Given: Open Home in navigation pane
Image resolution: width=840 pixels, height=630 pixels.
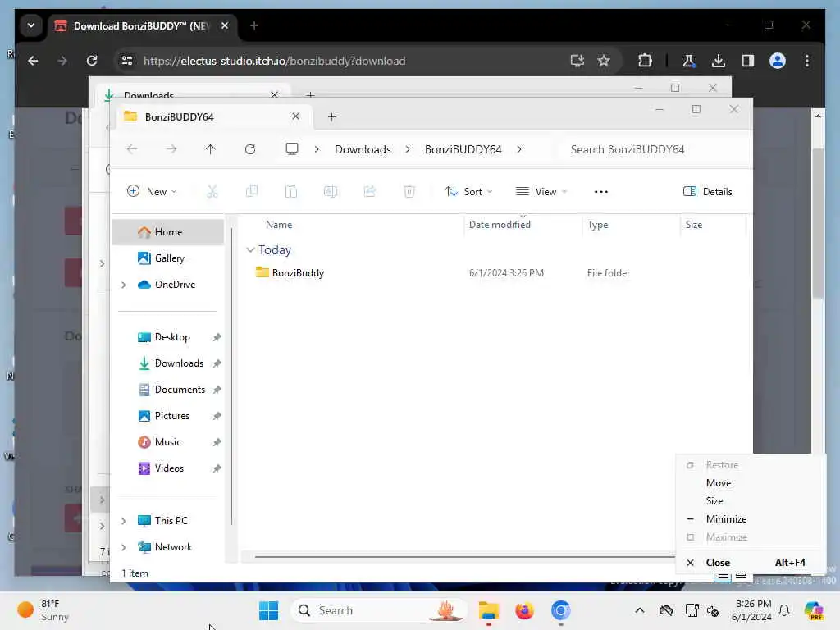Looking at the screenshot, I should [x=167, y=232].
